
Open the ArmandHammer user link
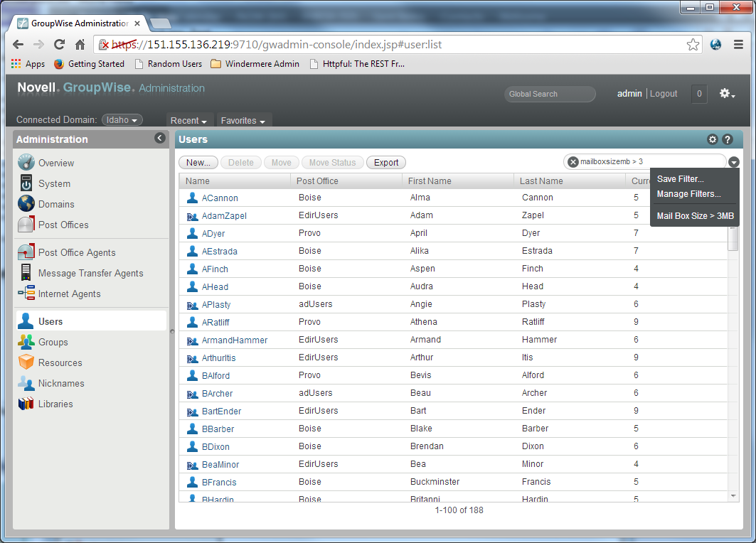click(x=234, y=340)
